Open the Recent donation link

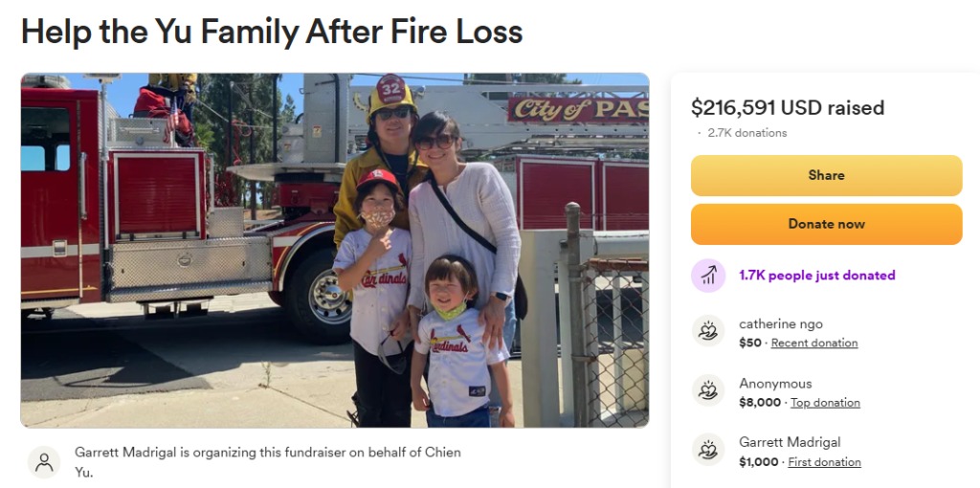click(813, 343)
